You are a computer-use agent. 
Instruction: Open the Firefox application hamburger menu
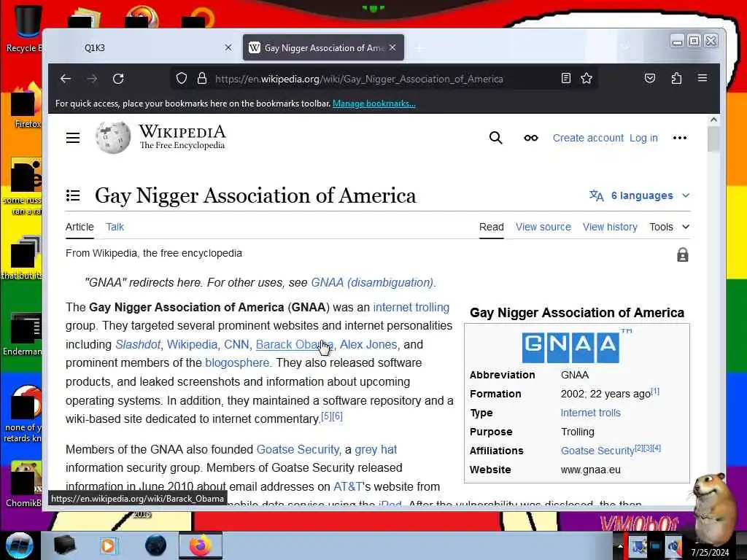[x=703, y=77]
